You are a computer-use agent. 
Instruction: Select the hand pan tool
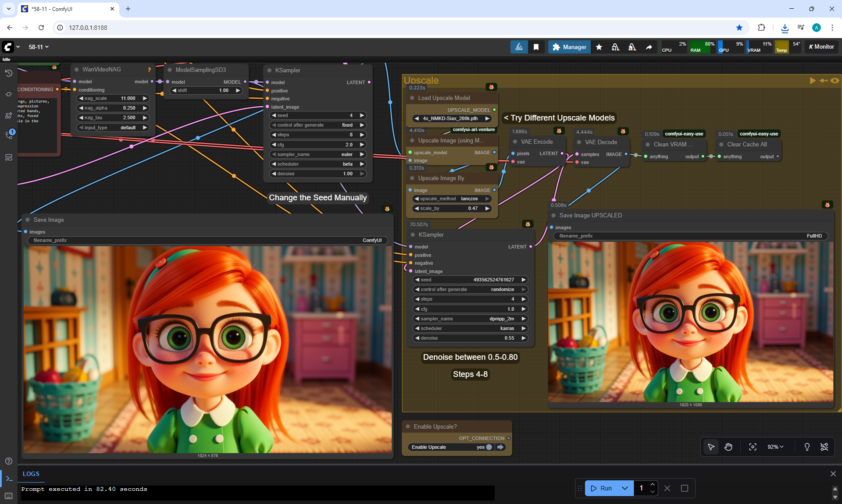tap(728, 447)
